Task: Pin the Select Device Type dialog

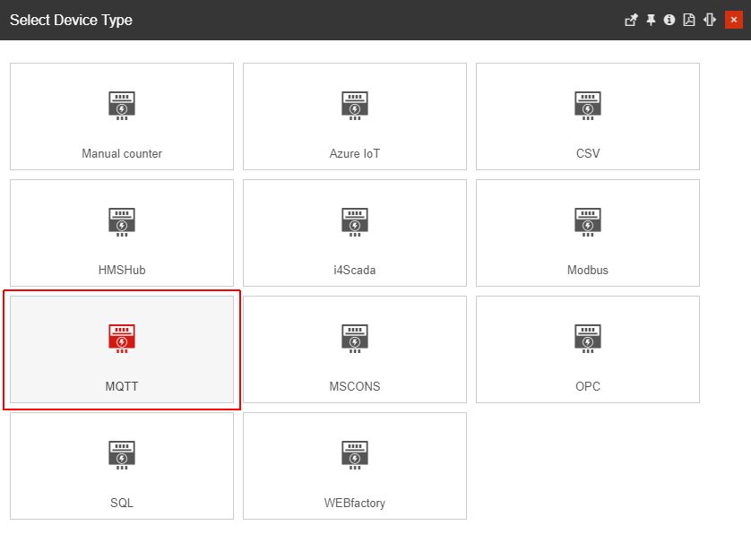Action: click(x=650, y=19)
